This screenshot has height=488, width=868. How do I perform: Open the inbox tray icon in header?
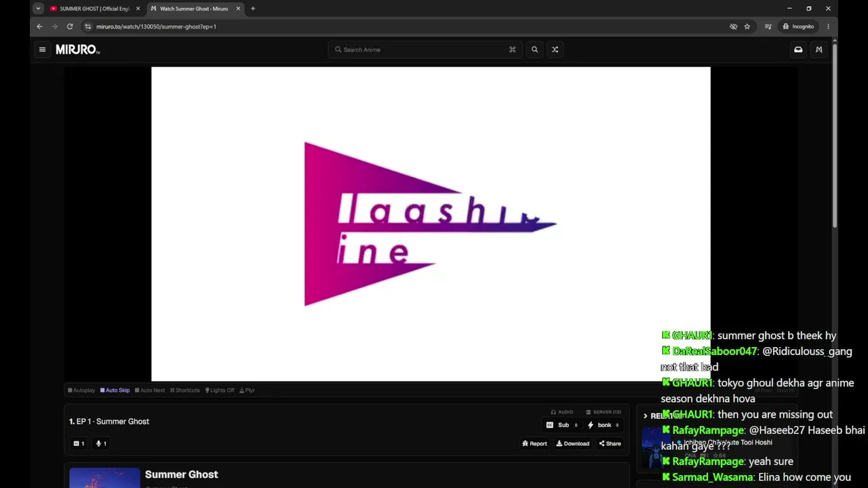(x=798, y=49)
